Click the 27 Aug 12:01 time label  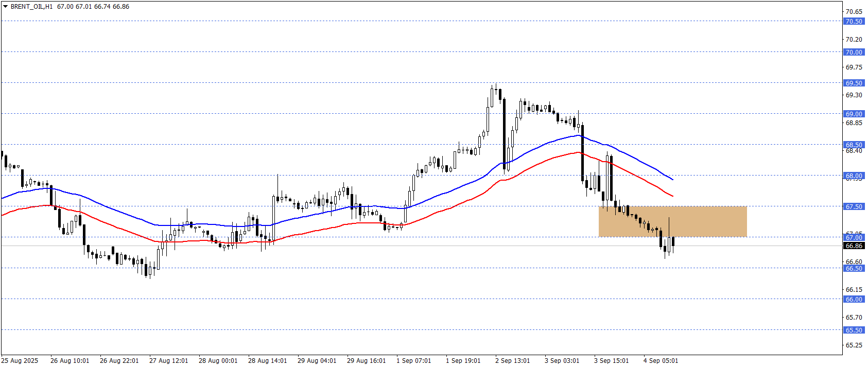tap(168, 360)
